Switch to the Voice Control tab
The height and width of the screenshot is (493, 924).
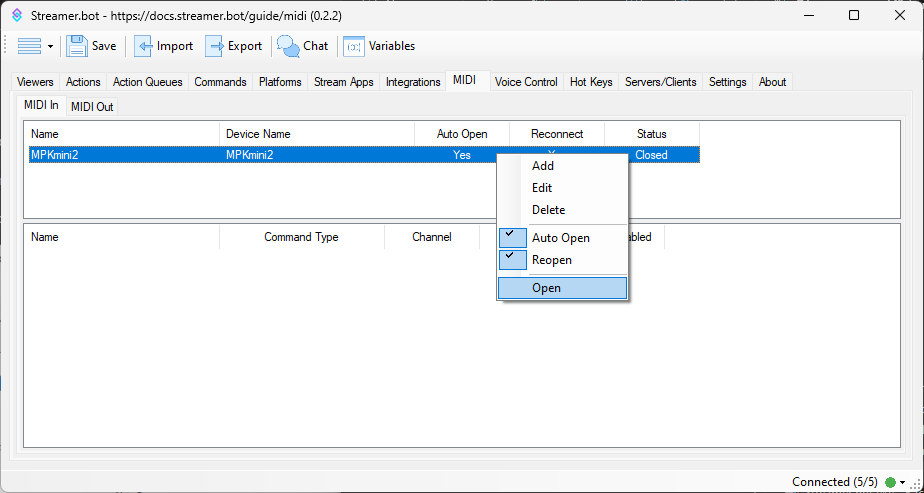tap(526, 82)
